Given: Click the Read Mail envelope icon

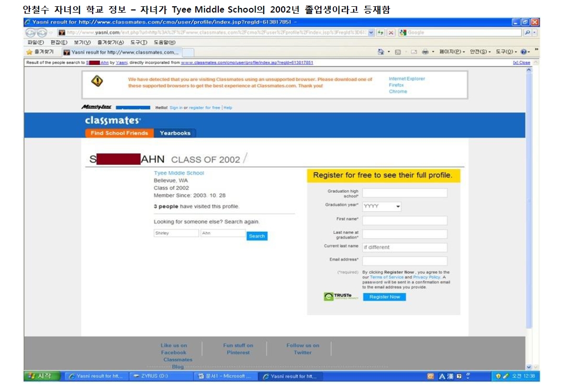Looking at the screenshot, I should (414, 52).
